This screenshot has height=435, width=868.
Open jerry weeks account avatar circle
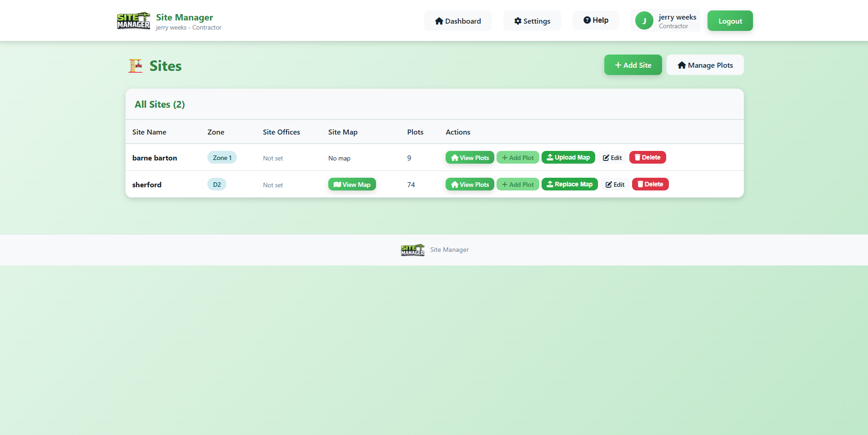point(644,20)
